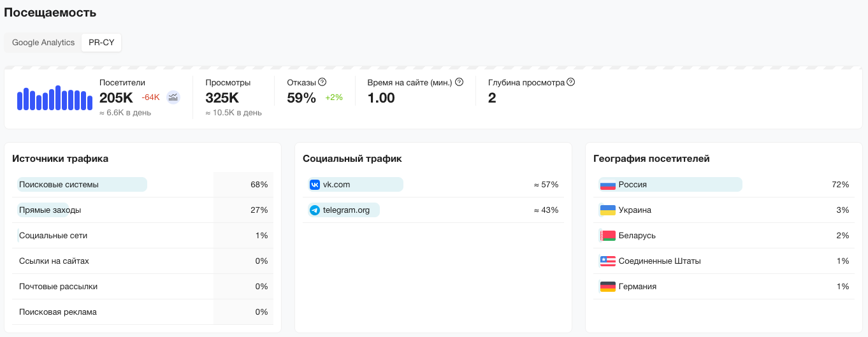Click the VK logo icon
Viewport: 868px width, 337px height.
tap(315, 185)
